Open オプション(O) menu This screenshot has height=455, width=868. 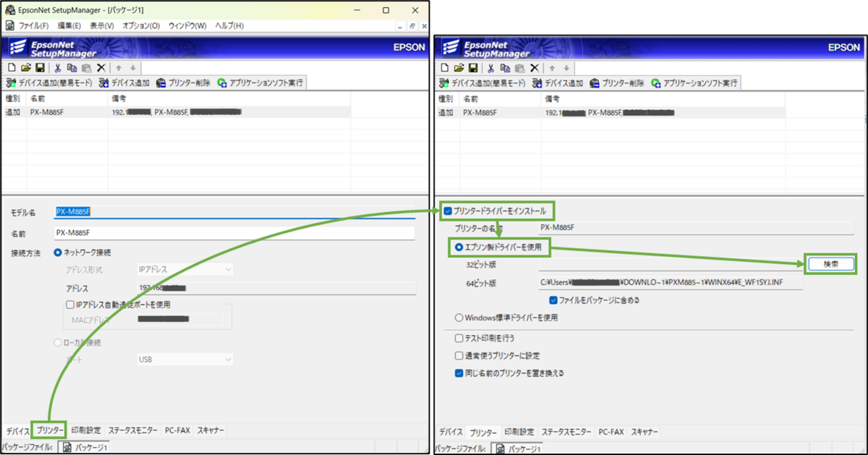pos(141,25)
